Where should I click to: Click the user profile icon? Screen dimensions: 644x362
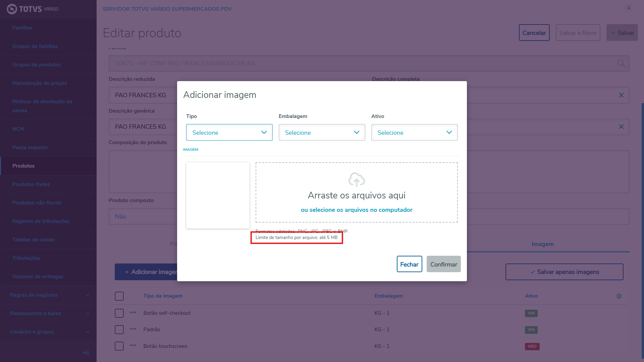point(629,8)
